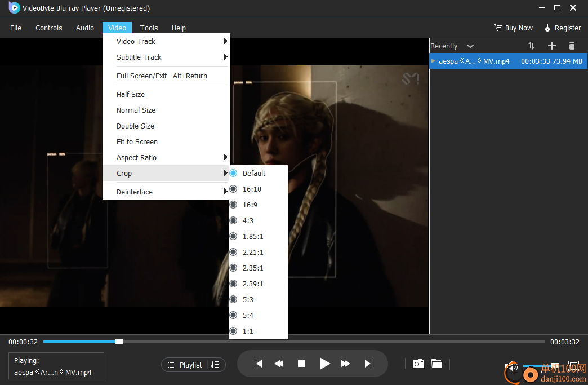Screen dimensions: 588x385
Task: Maximize the VideoByte window
Action: coord(557,8)
